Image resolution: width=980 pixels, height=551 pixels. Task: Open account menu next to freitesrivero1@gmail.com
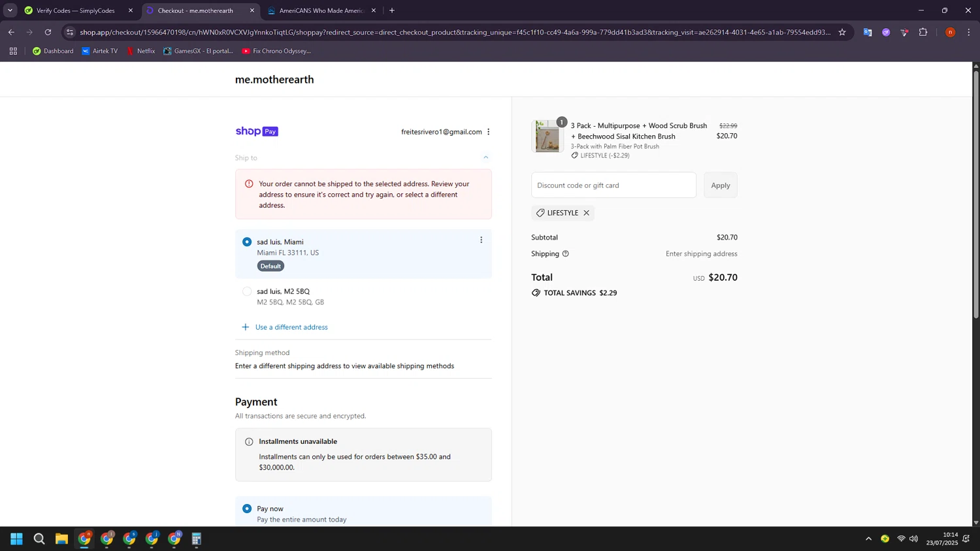(489, 132)
